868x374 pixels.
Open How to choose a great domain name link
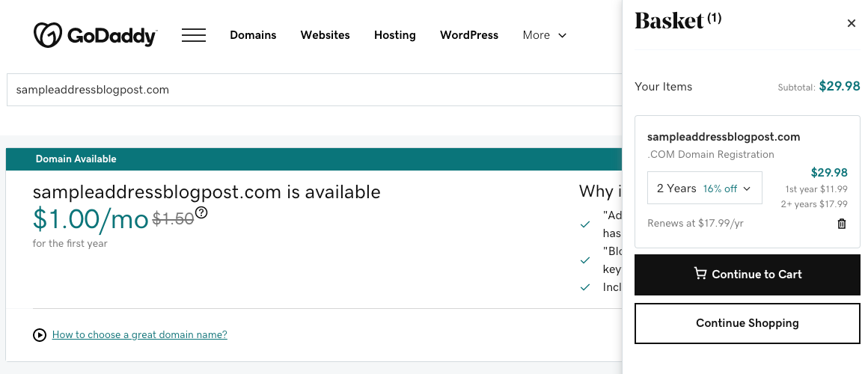tap(139, 334)
